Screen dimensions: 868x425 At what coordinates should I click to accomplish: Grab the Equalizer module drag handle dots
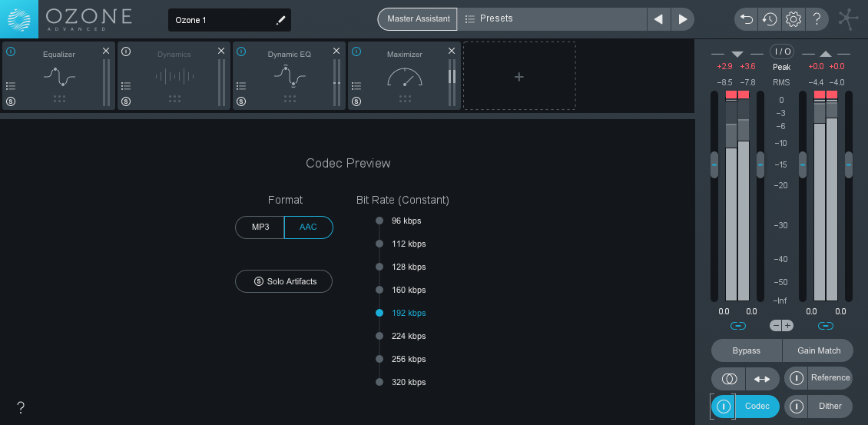coord(59,98)
